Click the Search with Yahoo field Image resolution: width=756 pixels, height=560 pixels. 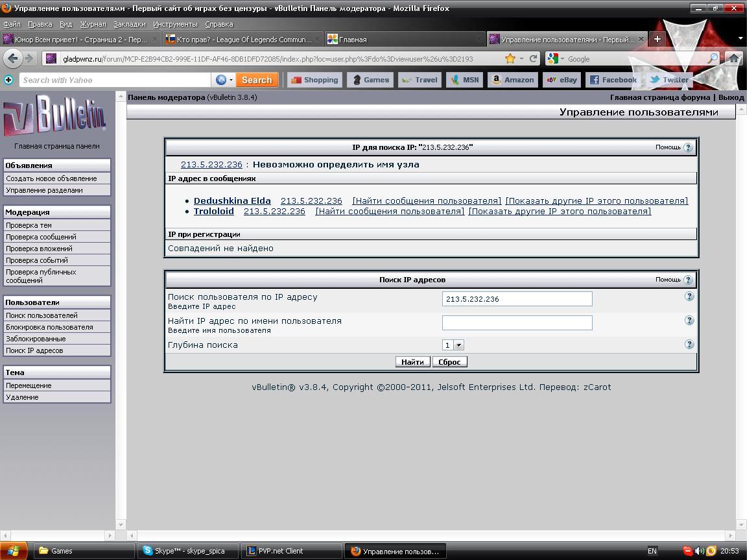coord(115,80)
